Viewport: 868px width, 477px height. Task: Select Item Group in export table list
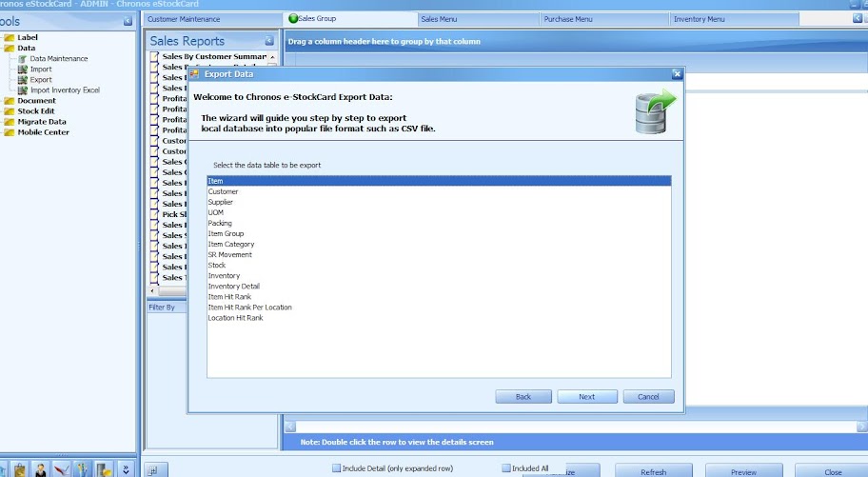pos(439,234)
